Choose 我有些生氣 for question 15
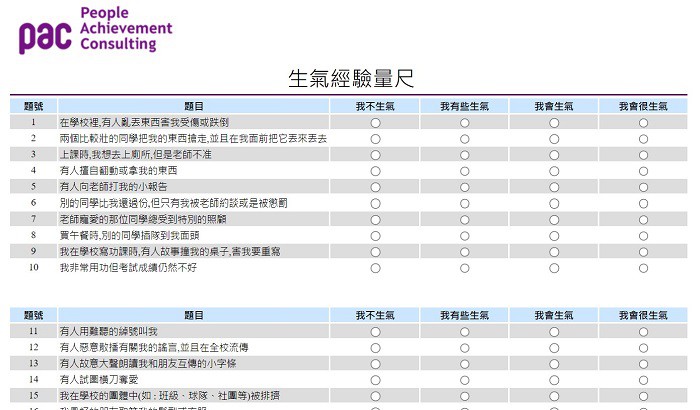 (464, 396)
